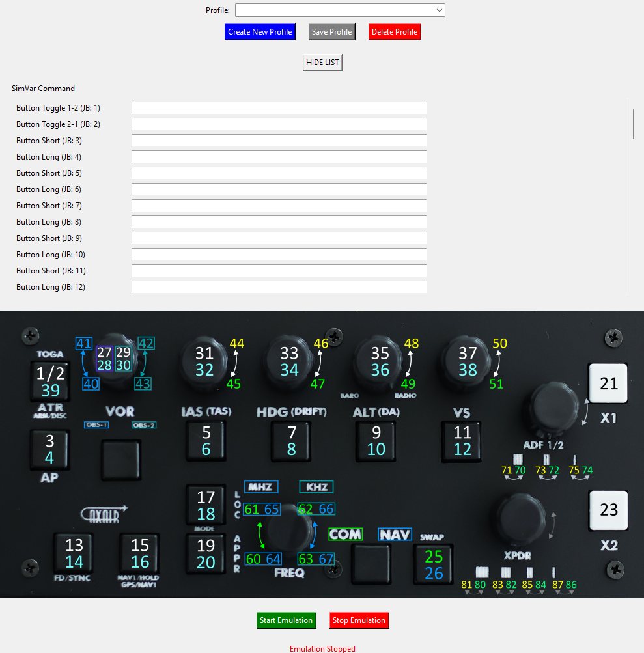The image size is (644, 653).
Task: Focus the Button Short (JB: 11) field
Action: tap(279, 270)
